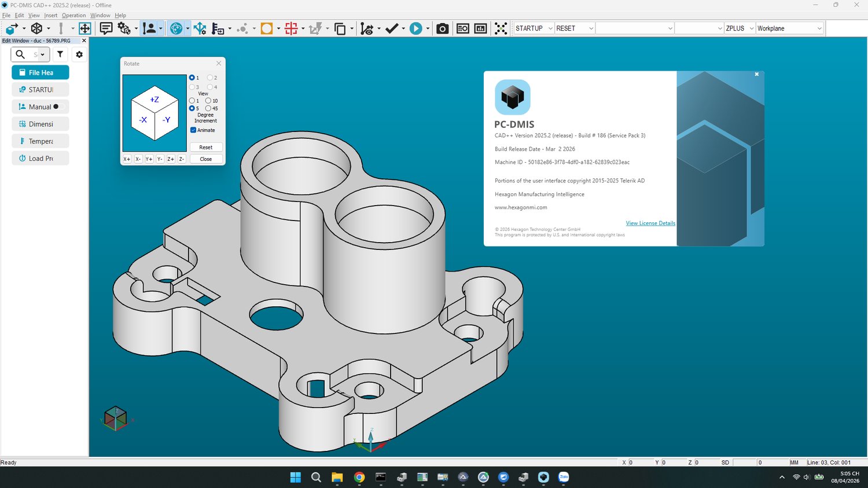
Task: Click the orange circle feature icon
Action: [x=267, y=28]
